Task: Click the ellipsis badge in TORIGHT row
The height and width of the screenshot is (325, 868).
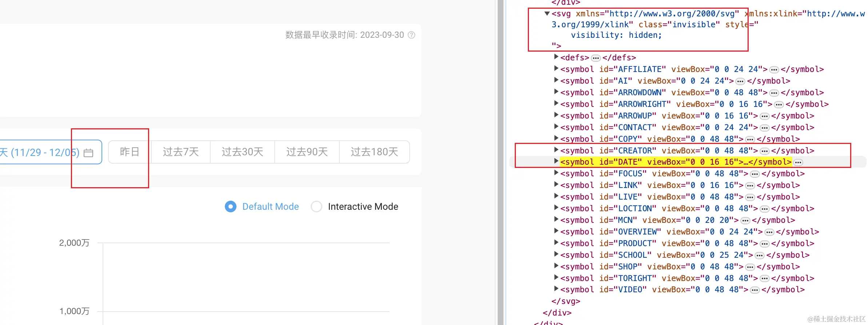Action: (x=765, y=279)
